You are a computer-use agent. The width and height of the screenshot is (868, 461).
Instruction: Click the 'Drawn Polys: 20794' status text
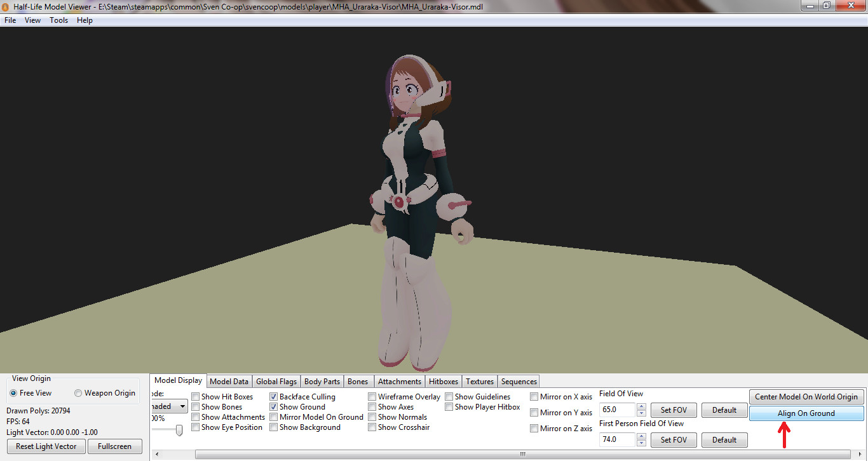38,411
